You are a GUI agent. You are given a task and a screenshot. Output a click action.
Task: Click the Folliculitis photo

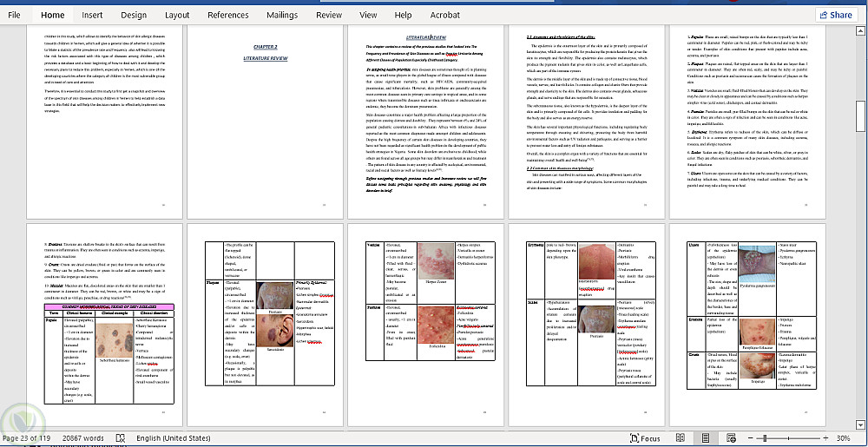(435, 325)
